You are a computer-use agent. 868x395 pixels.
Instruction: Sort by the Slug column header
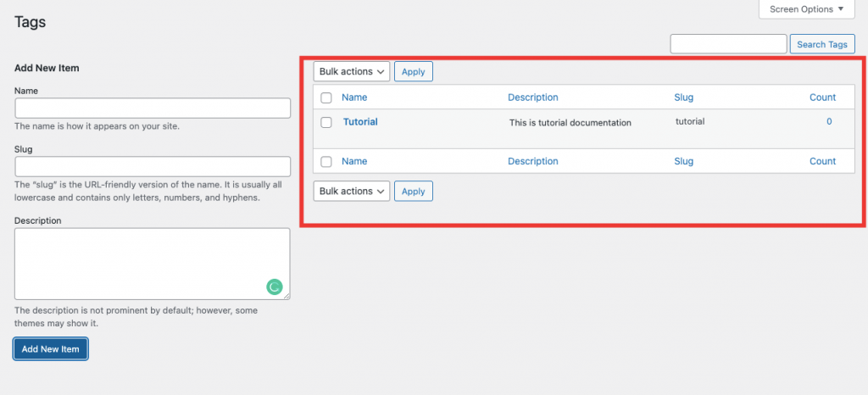coord(684,97)
